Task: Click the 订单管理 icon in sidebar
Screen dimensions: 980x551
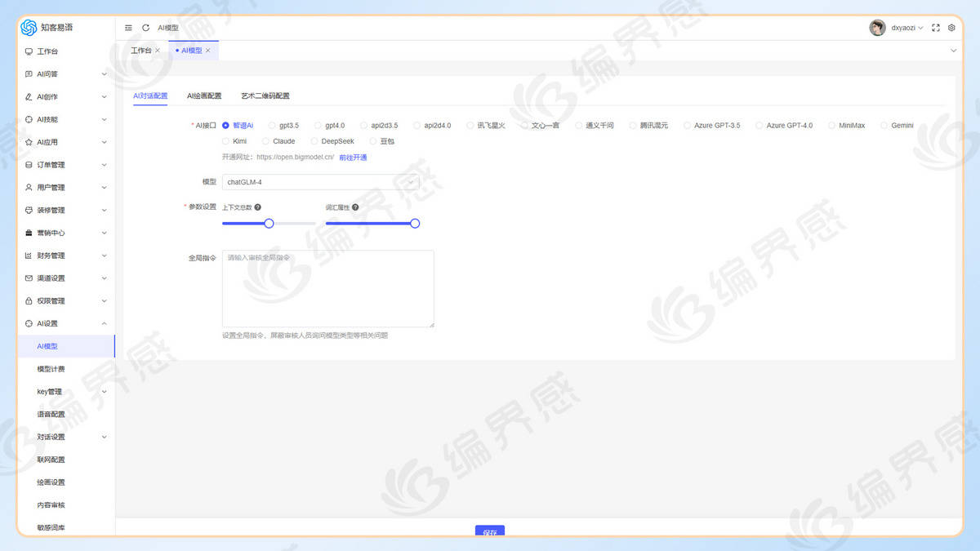Action: 29,165
